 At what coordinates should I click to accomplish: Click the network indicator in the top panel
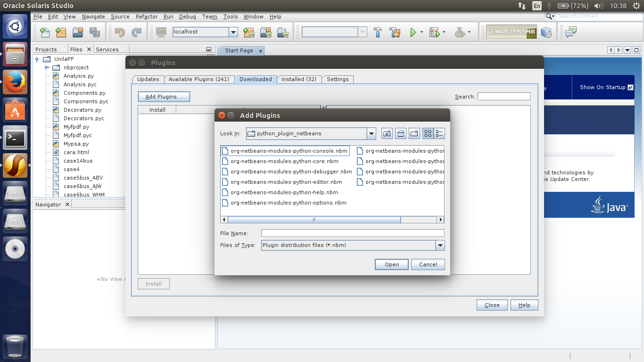(x=522, y=6)
